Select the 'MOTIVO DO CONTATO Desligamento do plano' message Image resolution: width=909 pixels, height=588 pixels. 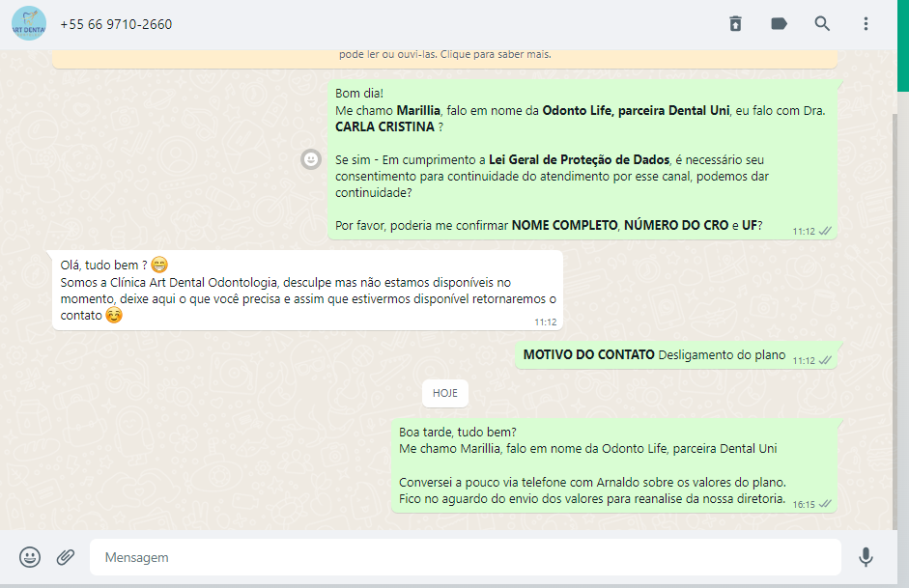676,355
